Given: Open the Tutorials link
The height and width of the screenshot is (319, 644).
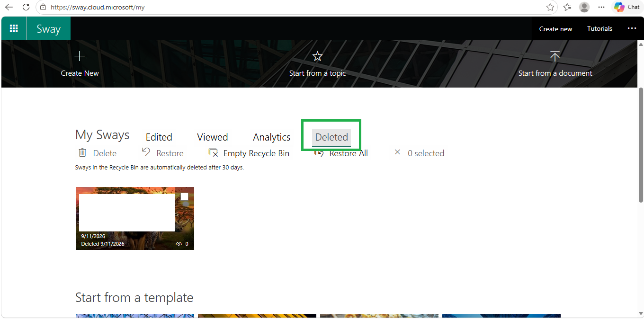Looking at the screenshot, I should (x=599, y=29).
